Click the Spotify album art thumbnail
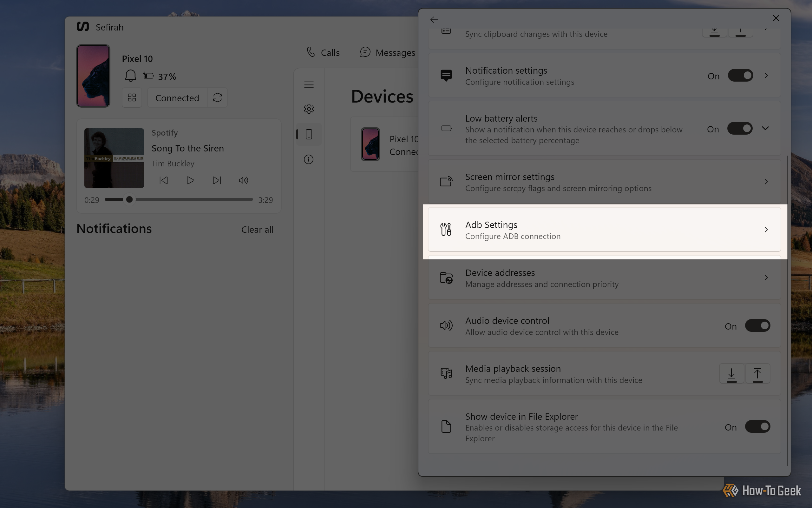This screenshot has width=812, height=508. (114, 158)
